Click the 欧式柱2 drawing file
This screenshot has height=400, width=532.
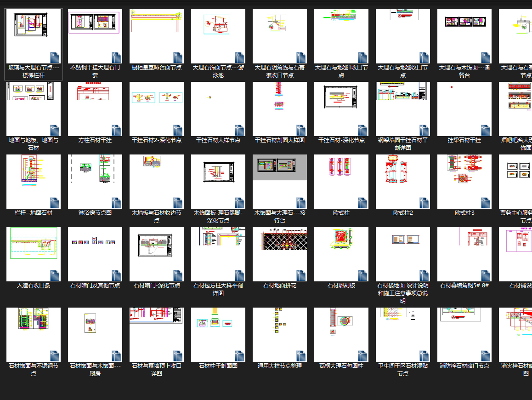tap(403, 182)
